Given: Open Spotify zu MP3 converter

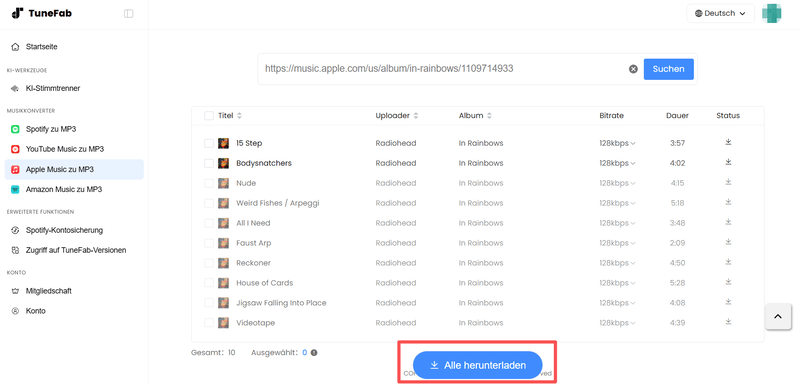Looking at the screenshot, I should click(74, 129).
